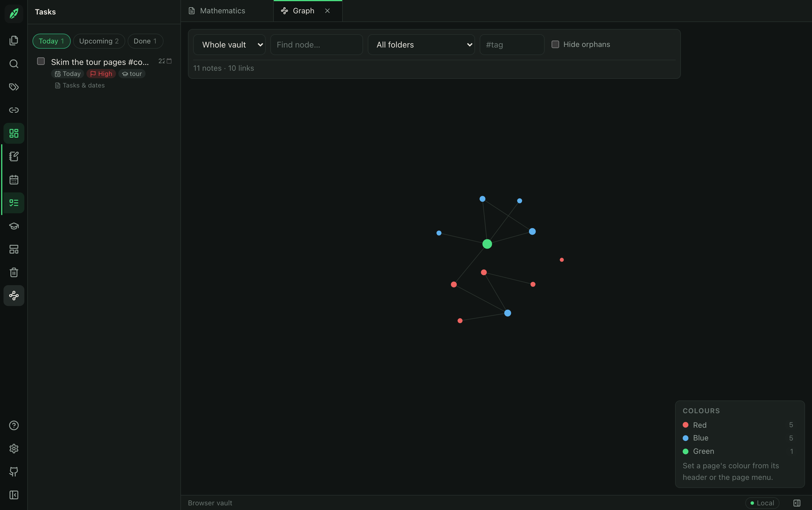Image resolution: width=812 pixels, height=510 pixels.
Task: Switch to the Mathematics tab
Action: [222, 11]
